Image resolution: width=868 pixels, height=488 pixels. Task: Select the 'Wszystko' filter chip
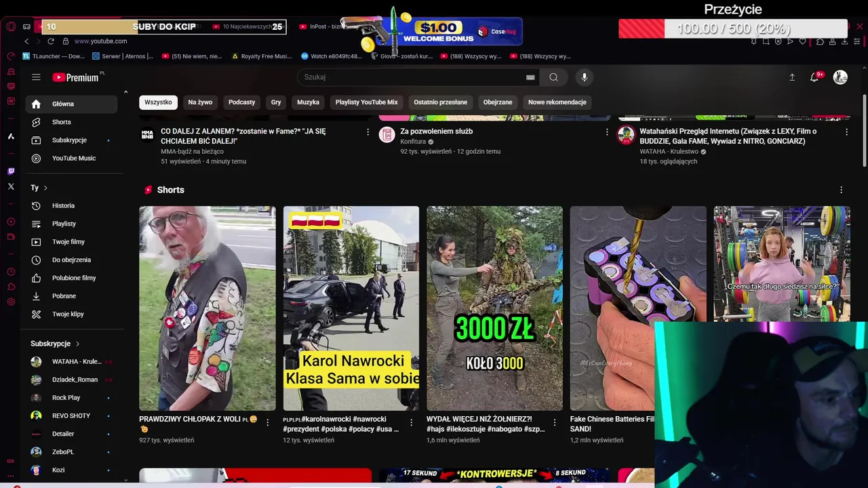pyautogui.click(x=158, y=102)
